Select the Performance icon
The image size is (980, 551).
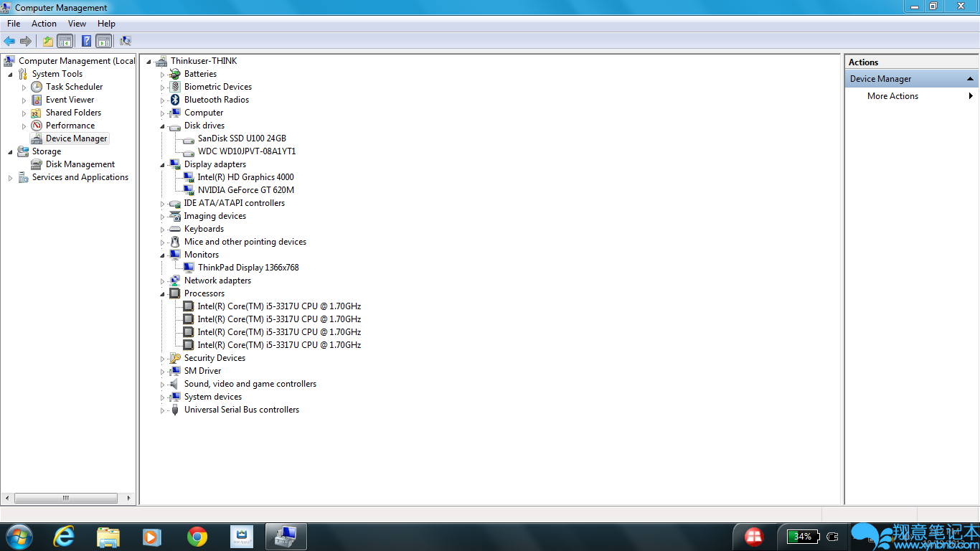37,126
